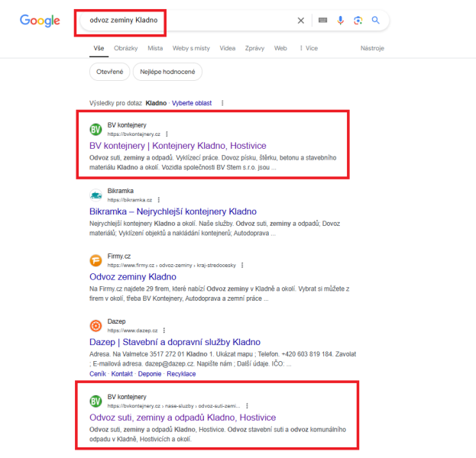Switch to the Web tab
Screen dimensions: 476x458
coord(280,48)
